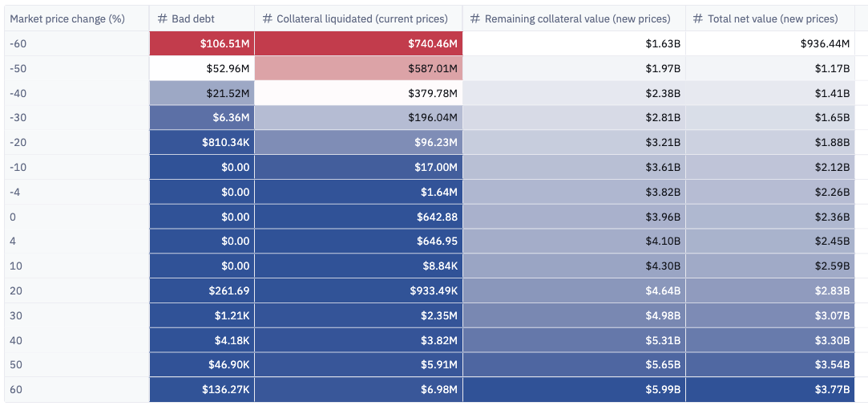Select the red $106.51M bad debt cell
This screenshot has width=868, height=406.
[202, 43]
